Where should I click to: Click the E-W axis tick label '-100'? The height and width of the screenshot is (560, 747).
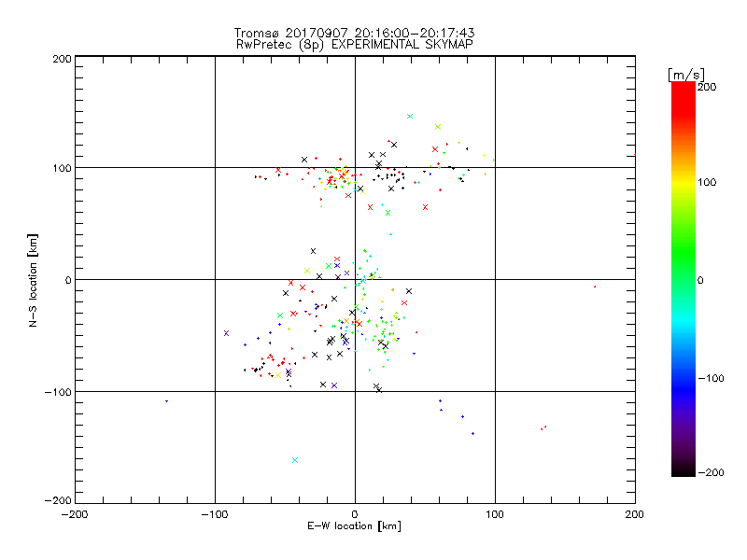coord(215,514)
